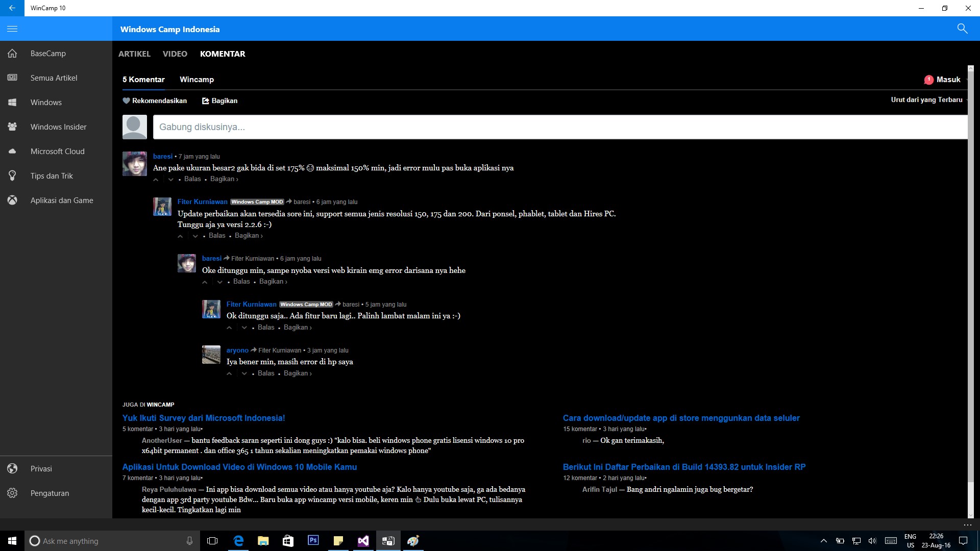This screenshot has width=980, height=551.
Task: Upvote Fiter Kurniawan's 6 jam comment
Action: tap(180, 236)
